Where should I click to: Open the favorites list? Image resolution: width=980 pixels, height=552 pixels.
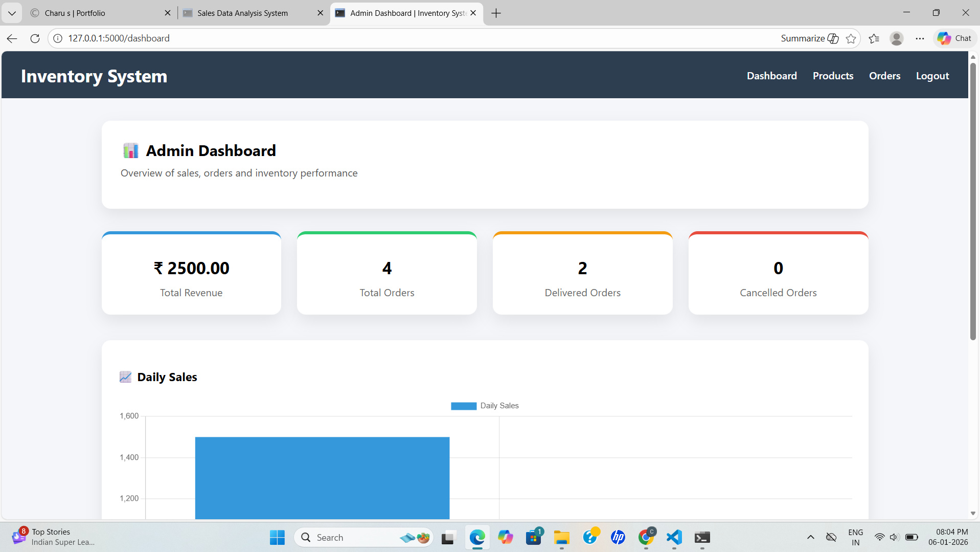coord(874,38)
